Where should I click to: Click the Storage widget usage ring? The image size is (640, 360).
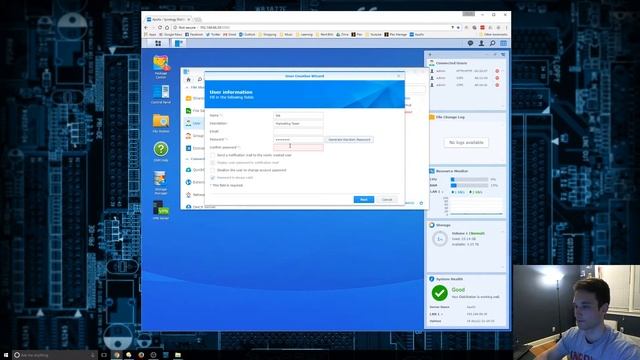[440, 239]
